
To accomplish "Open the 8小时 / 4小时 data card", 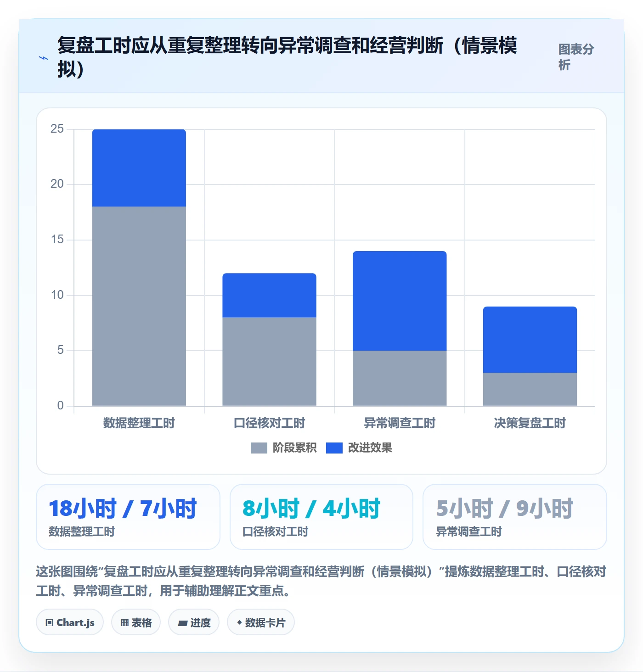I will [321, 517].
